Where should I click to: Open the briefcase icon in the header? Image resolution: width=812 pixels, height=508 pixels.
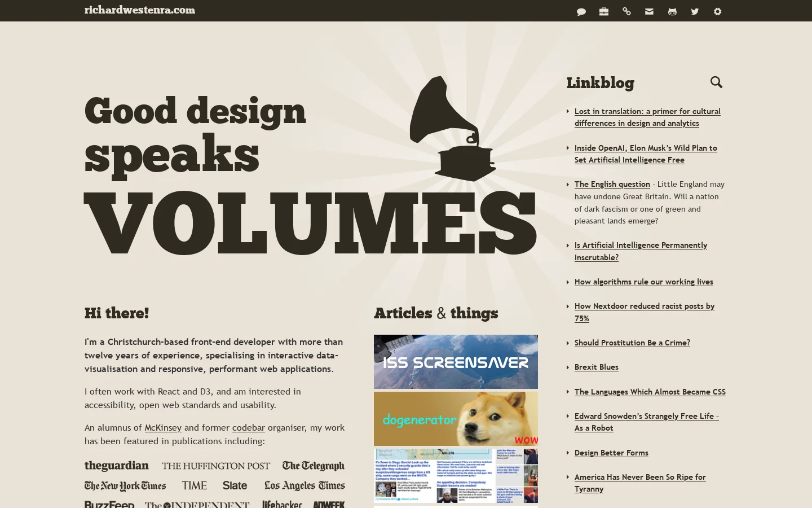604,11
